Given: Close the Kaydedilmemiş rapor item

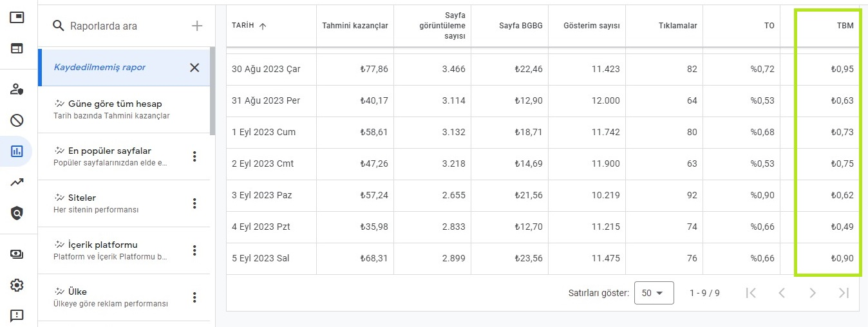Looking at the screenshot, I should 194,68.
